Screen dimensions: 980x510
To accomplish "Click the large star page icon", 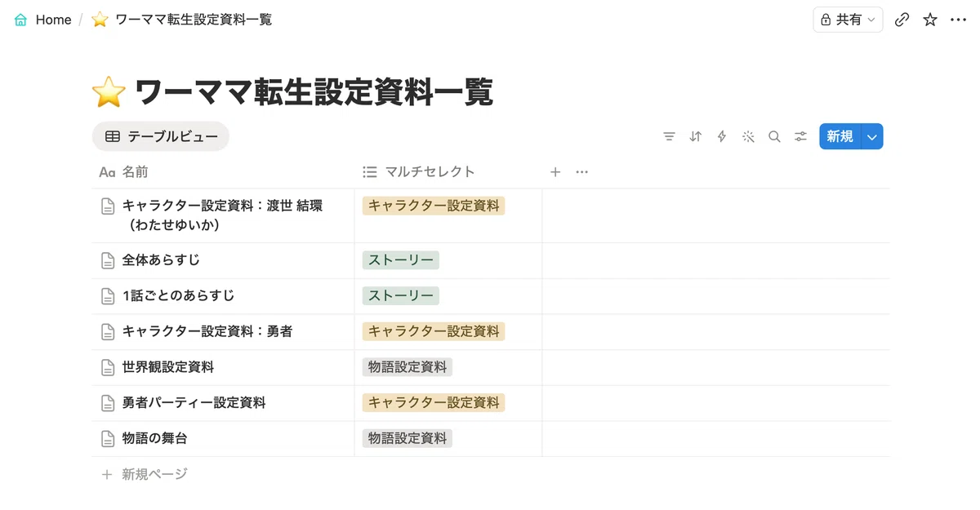I will 109,92.
